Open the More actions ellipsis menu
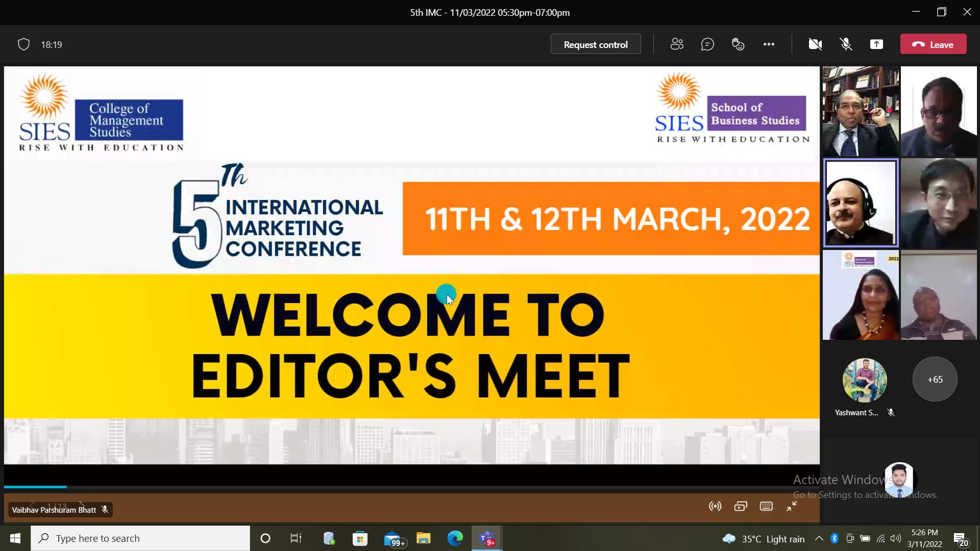This screenshot has width=980, height=551. [769, 44]
